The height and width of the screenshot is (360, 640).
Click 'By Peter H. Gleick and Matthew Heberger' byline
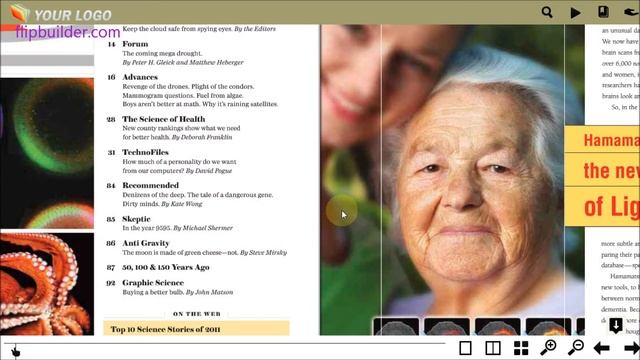183,62
